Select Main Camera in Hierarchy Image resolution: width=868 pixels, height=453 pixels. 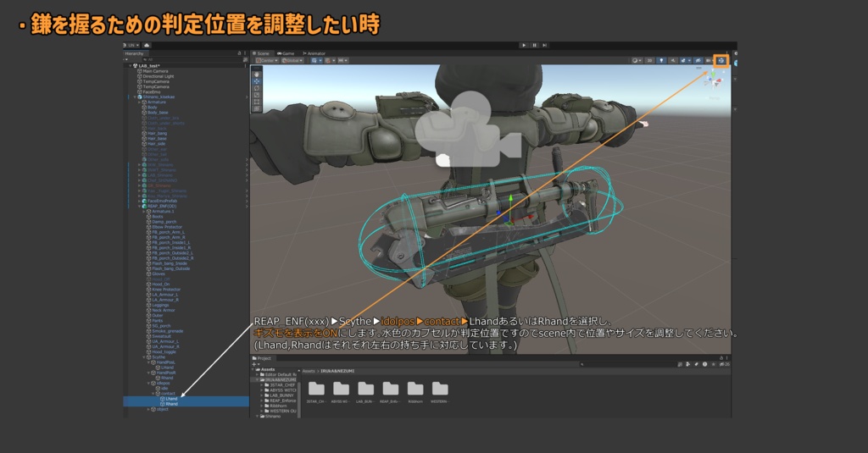[x=156, y=71]
